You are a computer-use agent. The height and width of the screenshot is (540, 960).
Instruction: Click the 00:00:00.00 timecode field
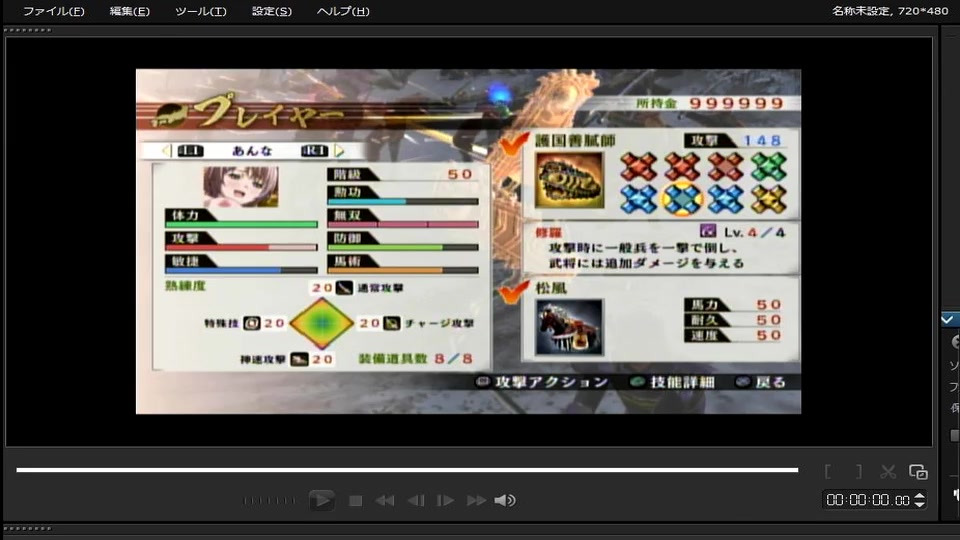868,500
